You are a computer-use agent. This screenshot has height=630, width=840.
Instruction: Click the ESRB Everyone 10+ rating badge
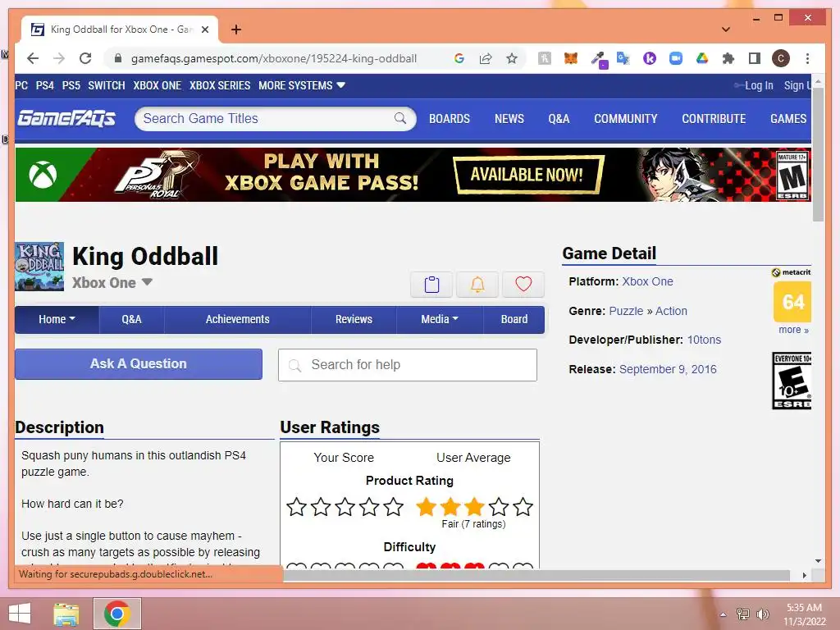click(792, 381)
